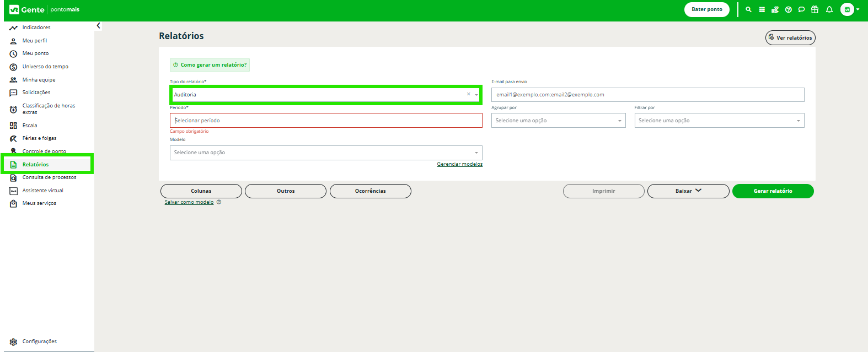Go to Meu ponto in sidebar
This screenshot has height=352, width=868.
(x=35, y=53)
